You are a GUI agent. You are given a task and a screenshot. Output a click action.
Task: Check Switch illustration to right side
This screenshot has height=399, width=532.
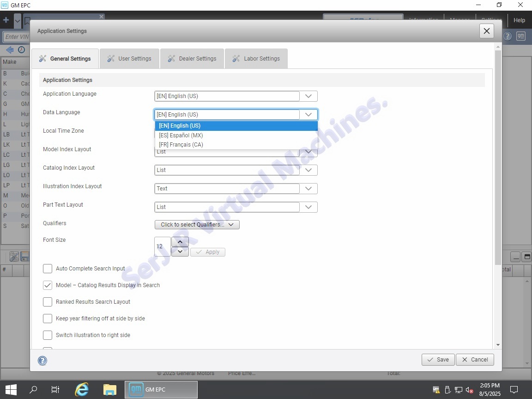click(x=48, y=335)
